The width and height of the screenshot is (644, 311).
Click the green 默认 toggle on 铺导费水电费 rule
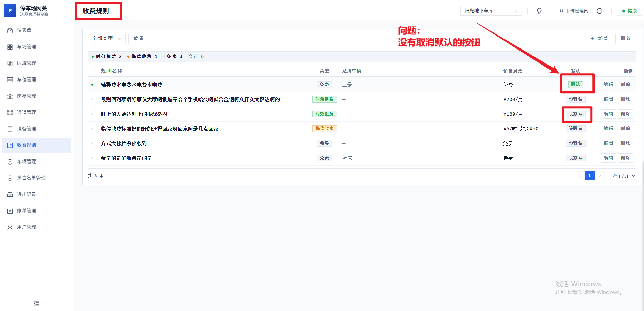(576, 84)
